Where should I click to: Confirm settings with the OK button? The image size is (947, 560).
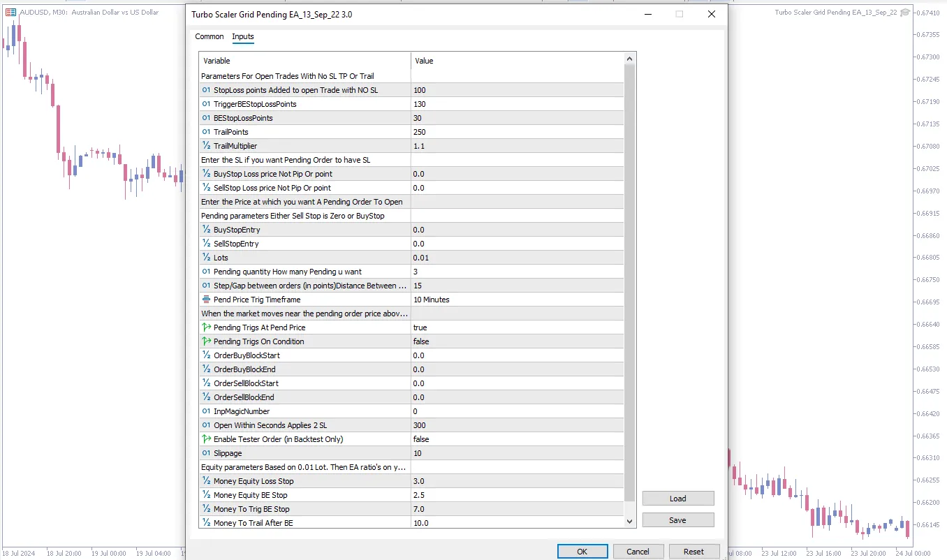tap(582, 551)
